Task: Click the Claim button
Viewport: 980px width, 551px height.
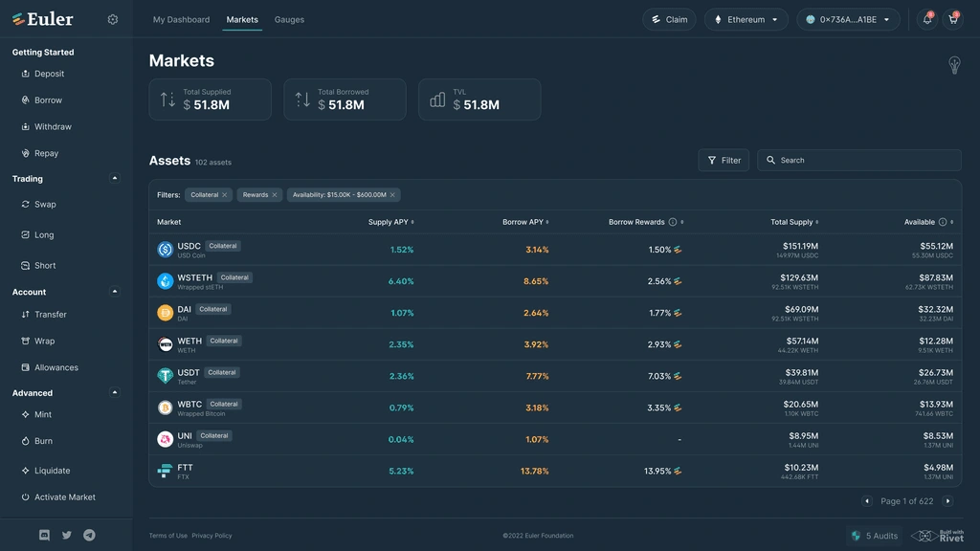Action: [x=669, y=19]
